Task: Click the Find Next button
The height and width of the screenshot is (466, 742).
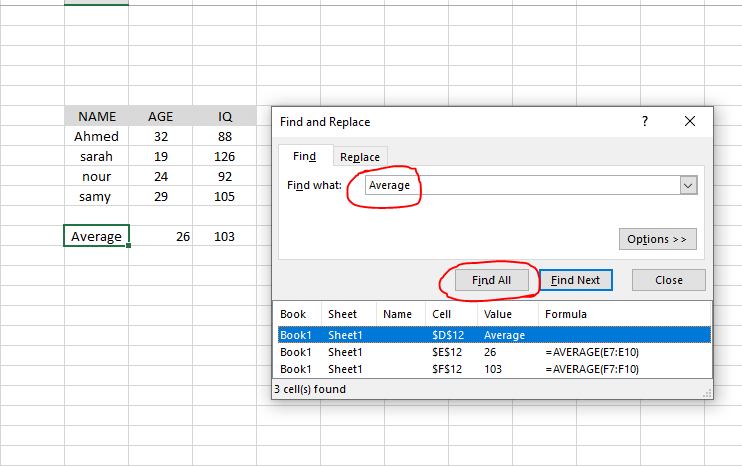Action: pyautogui.click(x=575, y=280)
